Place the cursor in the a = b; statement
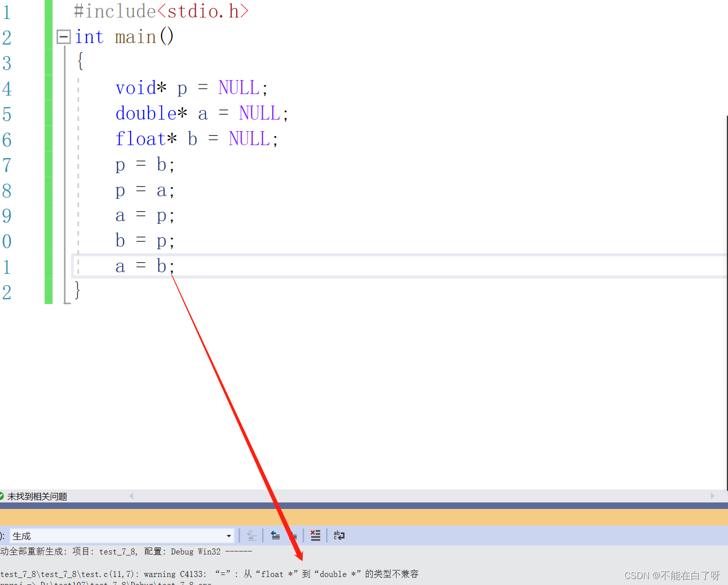Image resolution: width=728 pixels, height=585 pixels. [145, 265]
